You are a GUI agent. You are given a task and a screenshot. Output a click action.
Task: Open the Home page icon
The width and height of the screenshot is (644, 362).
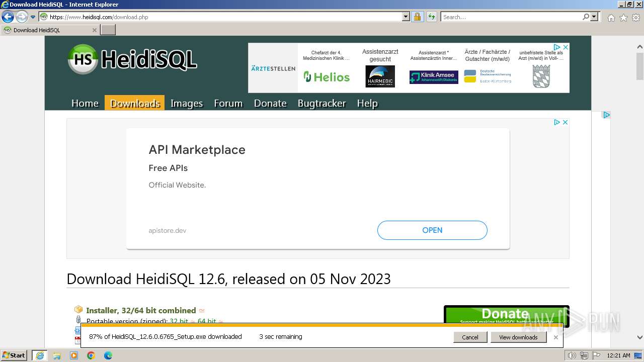[611, 18]
